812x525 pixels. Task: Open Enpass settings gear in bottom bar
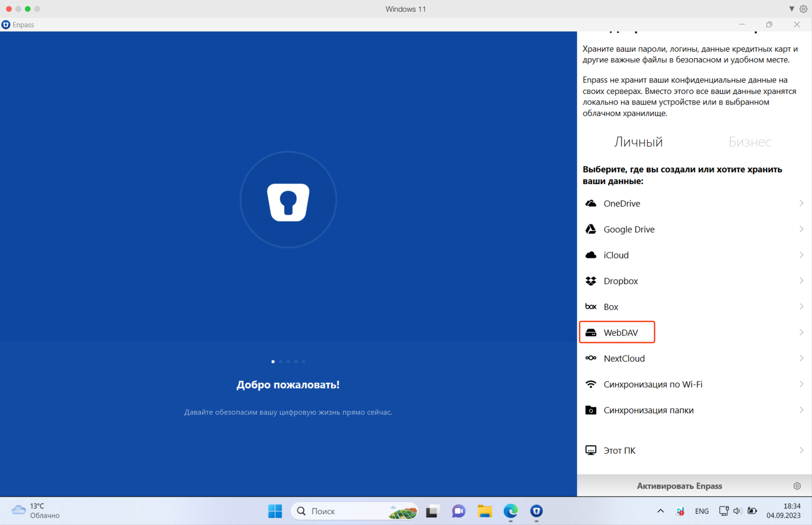pyautogui.click(x=797, y=486)
